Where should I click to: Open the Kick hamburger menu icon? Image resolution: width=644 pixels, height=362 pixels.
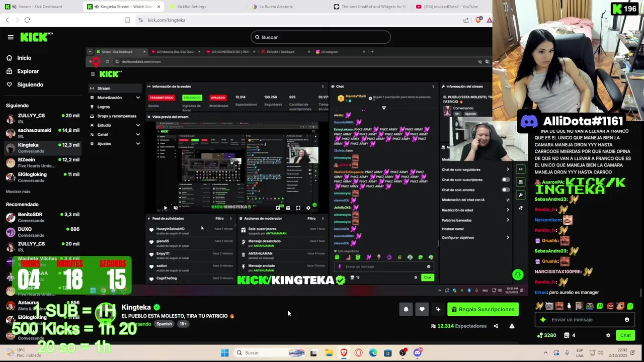[x=10, y=37]
